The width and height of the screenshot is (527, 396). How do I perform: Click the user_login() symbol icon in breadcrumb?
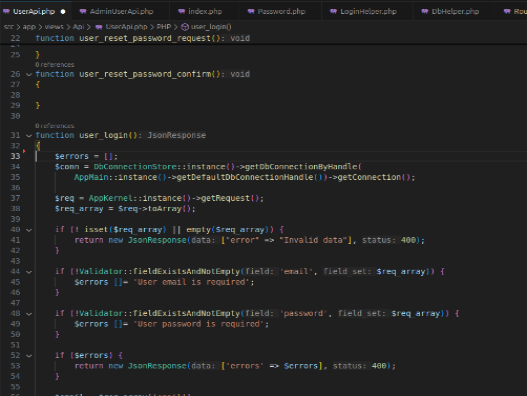[185, 27]
